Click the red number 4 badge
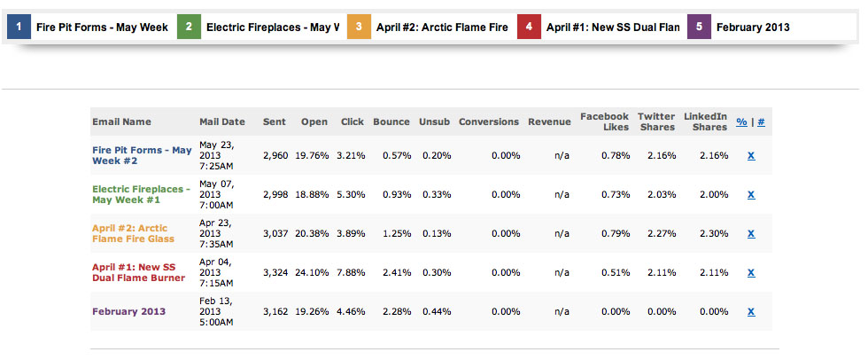The height and width of the screenshot is (360, 868). (x=529, y=27)
